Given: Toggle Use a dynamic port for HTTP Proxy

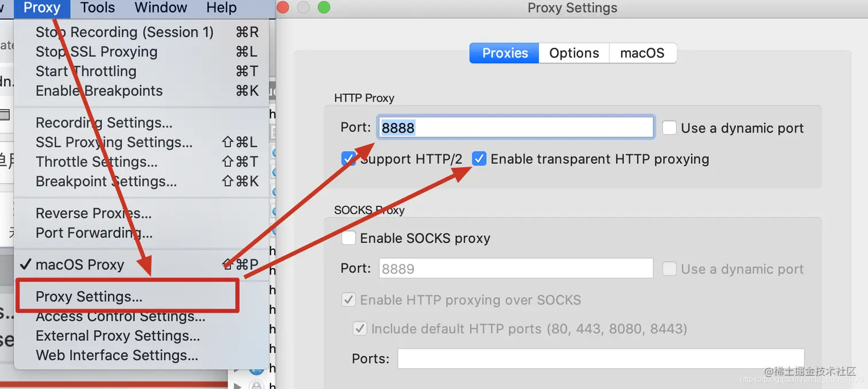Looking at the screenshot, I should point(669,128).
